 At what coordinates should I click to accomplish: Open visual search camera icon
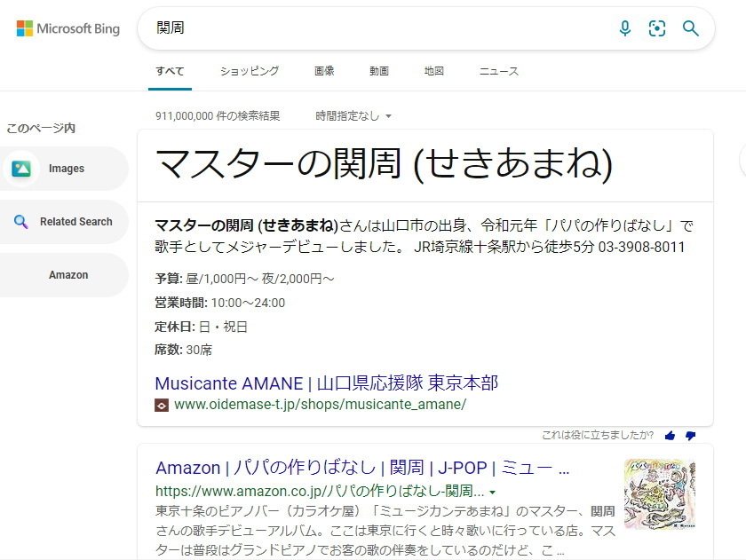pyautogui.click(x=657, y=28)
